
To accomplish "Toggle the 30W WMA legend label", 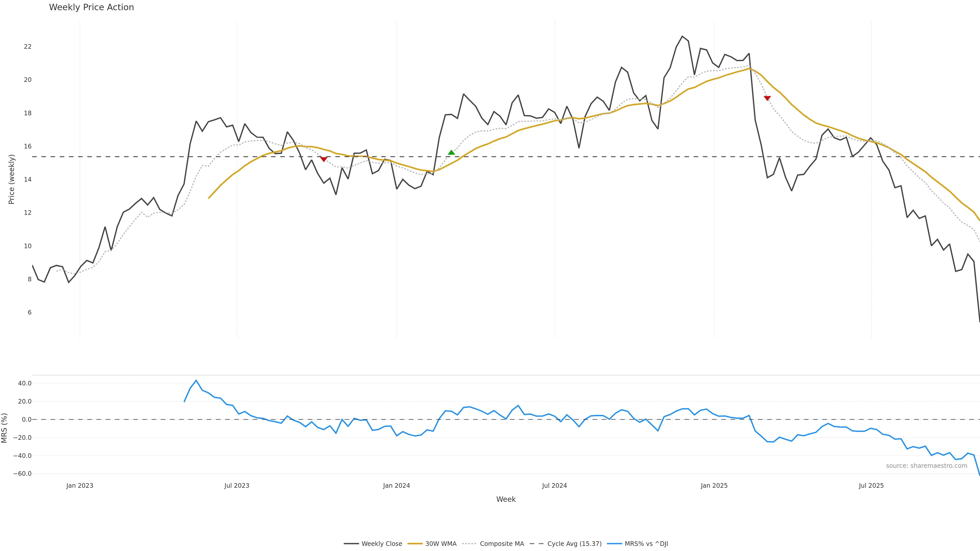I will click(440, 544).
